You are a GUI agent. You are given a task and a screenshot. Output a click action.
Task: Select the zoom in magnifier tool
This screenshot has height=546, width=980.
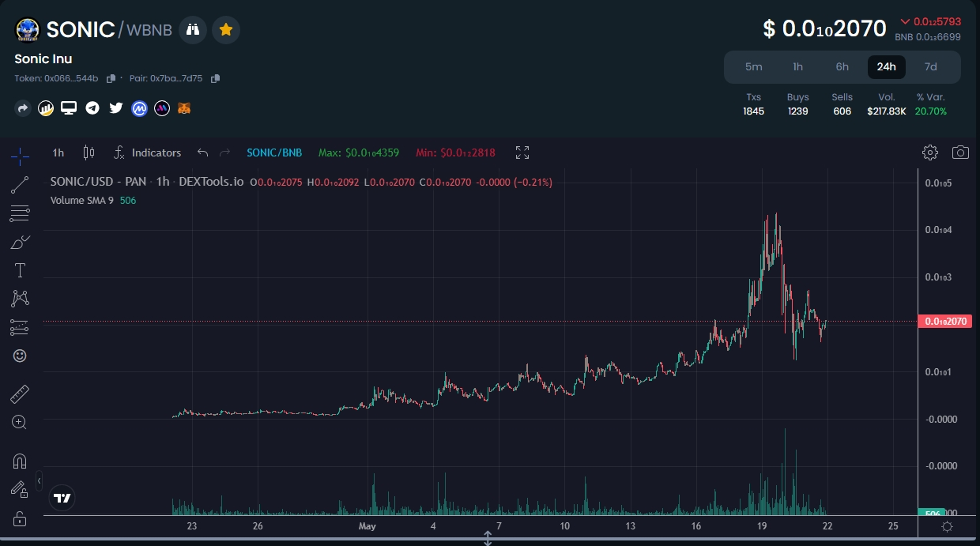click(x=20, y=422)
